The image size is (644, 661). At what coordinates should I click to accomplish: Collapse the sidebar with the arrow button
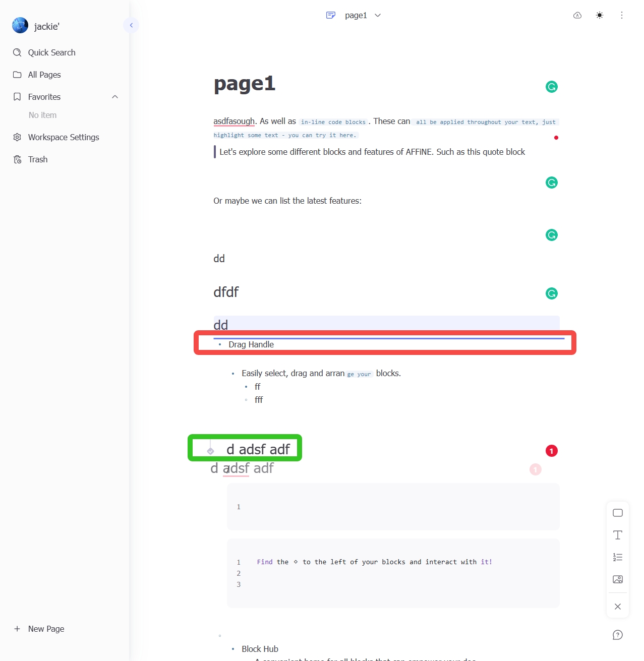[x=131, y=25]
